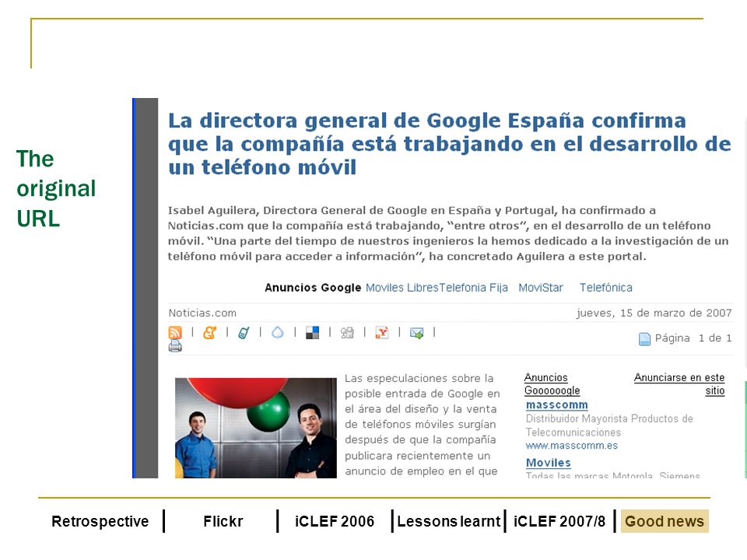Click the Delicious checkered squares icon

[x=313, y=332]
